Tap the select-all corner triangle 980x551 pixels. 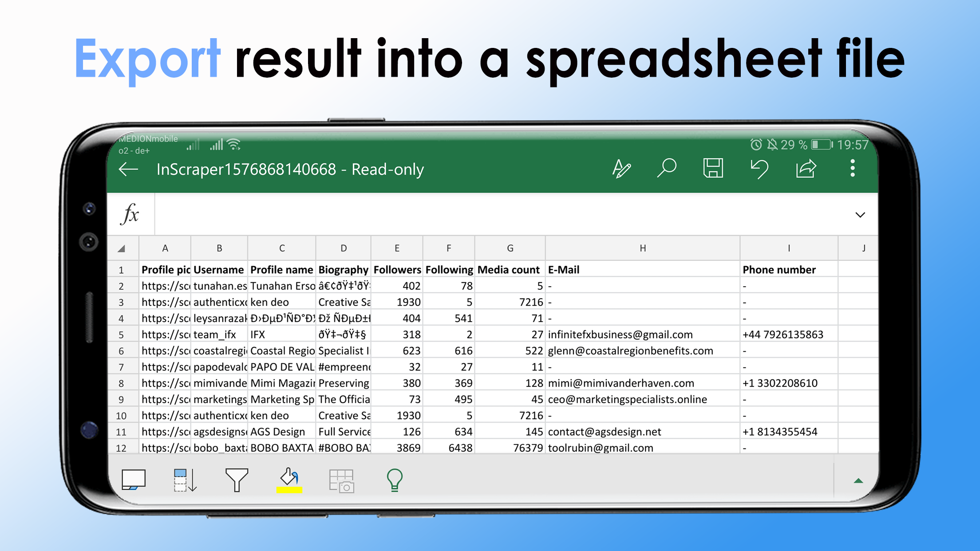click(x=121, y=248)
